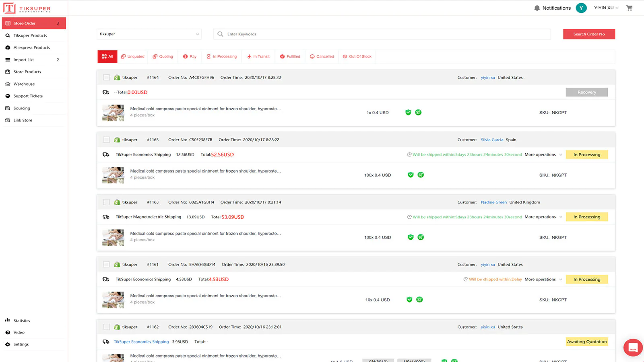
Task: Open customer Nadine Green link
Action: tap(493, 202)
